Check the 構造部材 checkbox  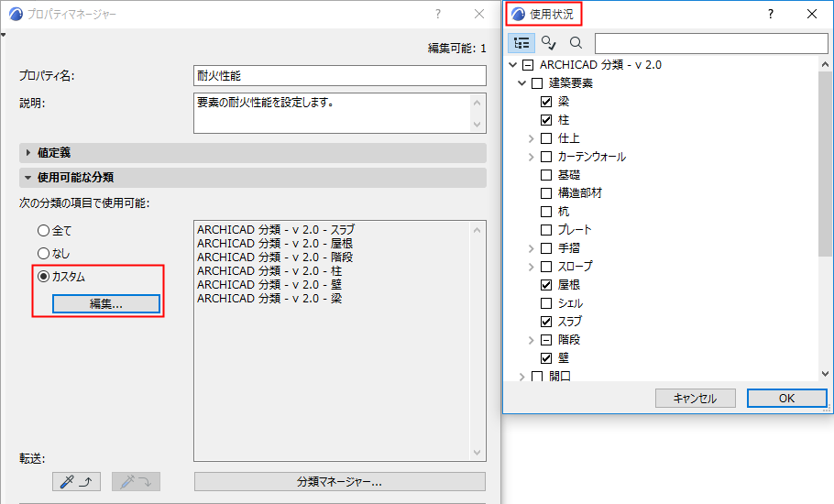coord(546,193)
